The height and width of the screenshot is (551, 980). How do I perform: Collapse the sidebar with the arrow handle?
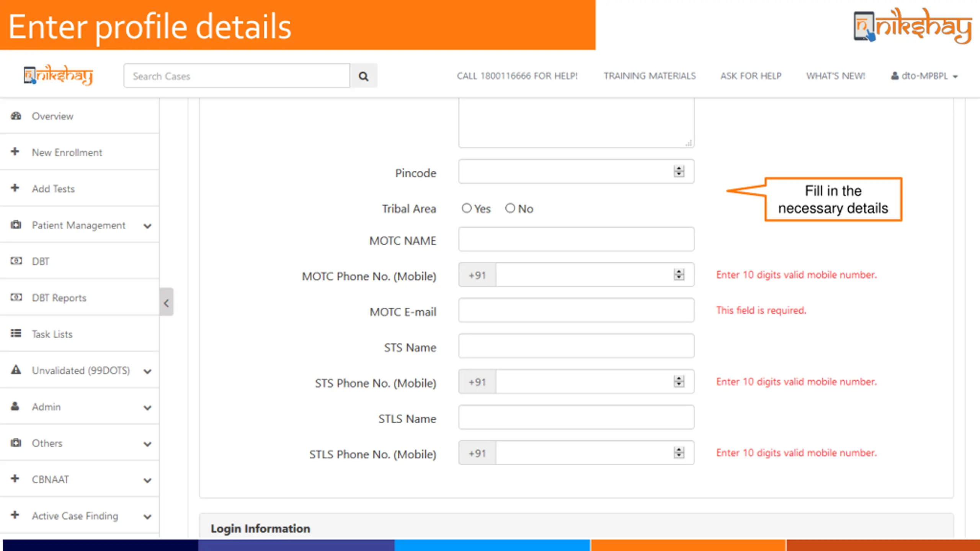coord(166,302)
